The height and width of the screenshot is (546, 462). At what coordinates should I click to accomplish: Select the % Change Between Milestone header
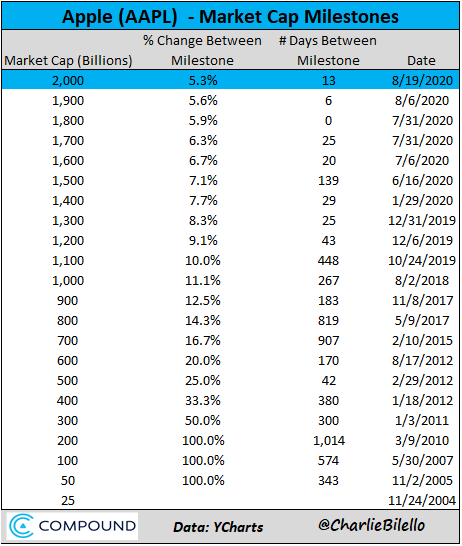point(202,50)
